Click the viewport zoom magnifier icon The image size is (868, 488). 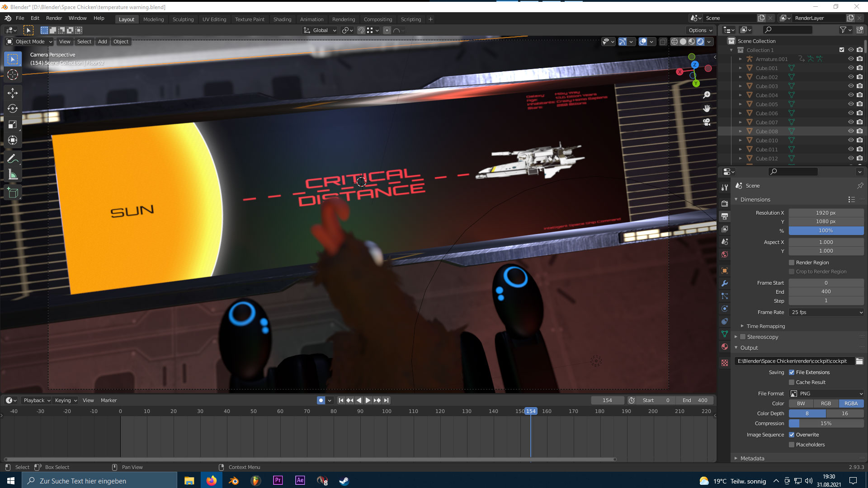pyautogui.click(x=707, y=95)
